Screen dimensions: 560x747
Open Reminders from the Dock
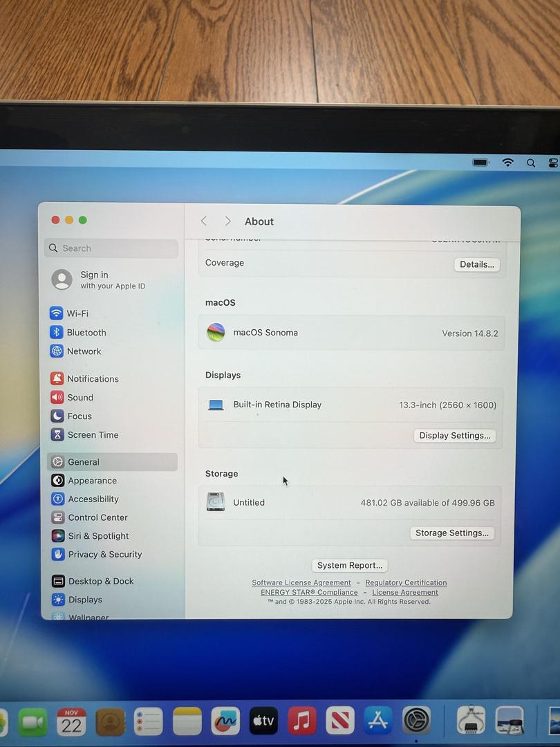[149, 721]
